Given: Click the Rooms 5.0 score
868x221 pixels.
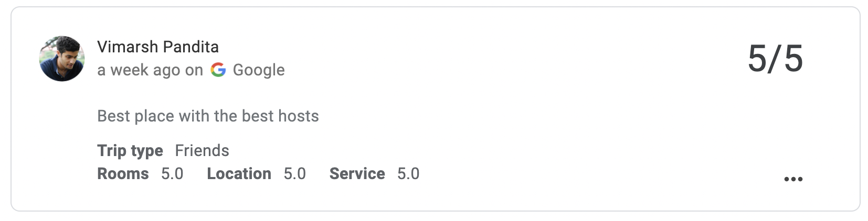Looking at the screenshot, I should click(172, 174).
